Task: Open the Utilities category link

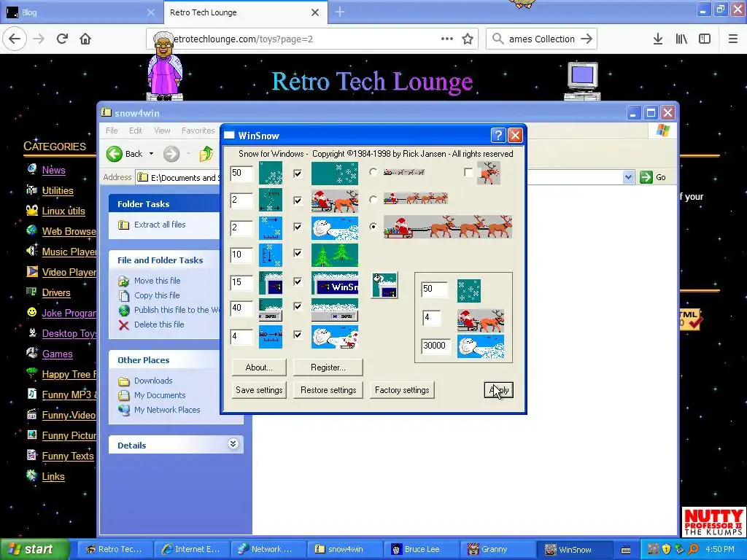Action: pos(58,190)
